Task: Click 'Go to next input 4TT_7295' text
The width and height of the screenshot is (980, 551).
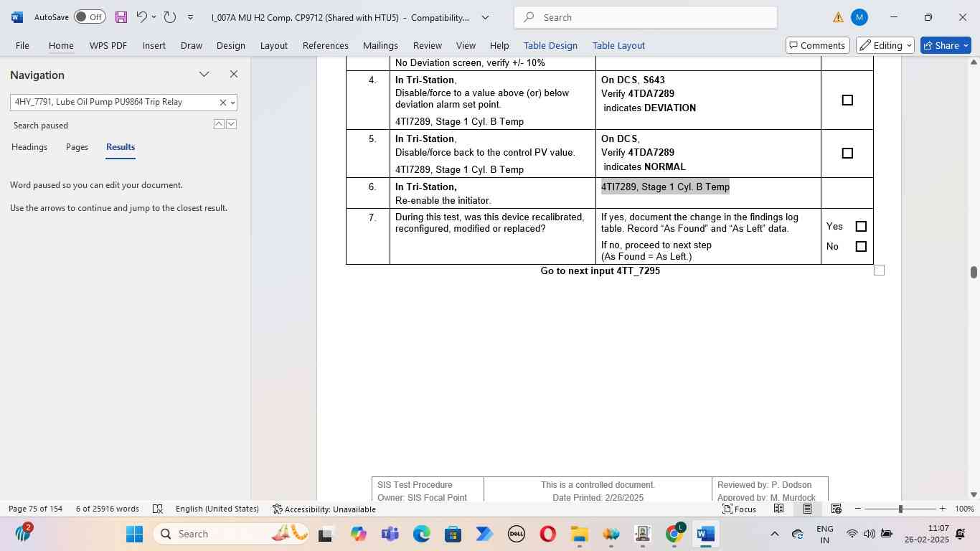Action: pos(600,271)
